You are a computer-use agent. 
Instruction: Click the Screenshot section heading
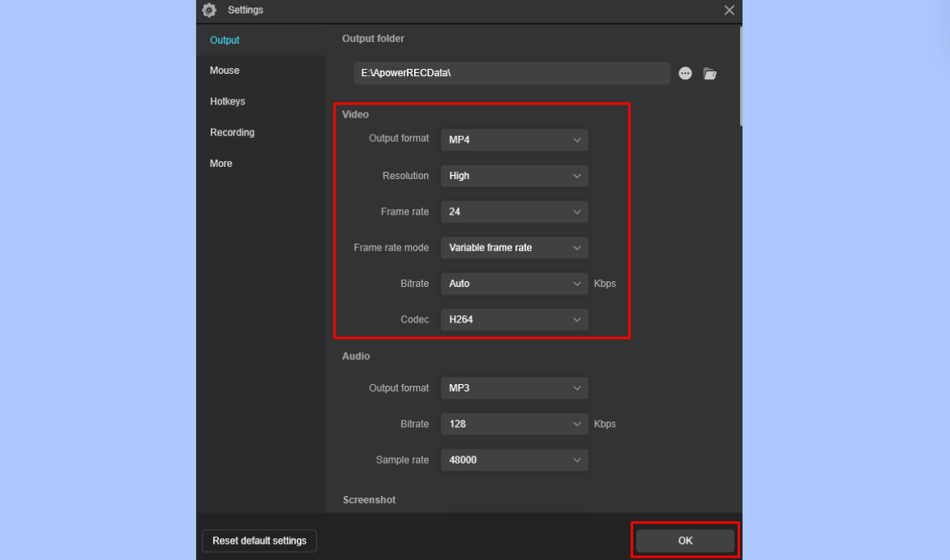coord(369,500)
